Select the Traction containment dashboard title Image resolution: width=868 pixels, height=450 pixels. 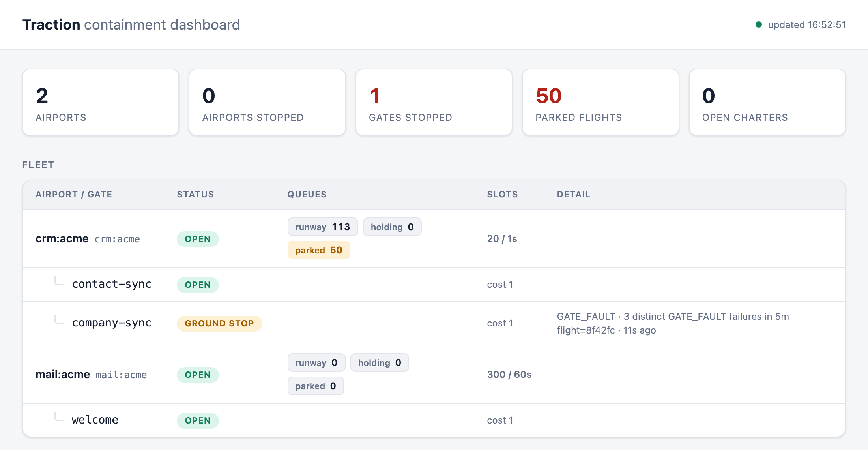(x=131, y=25)
